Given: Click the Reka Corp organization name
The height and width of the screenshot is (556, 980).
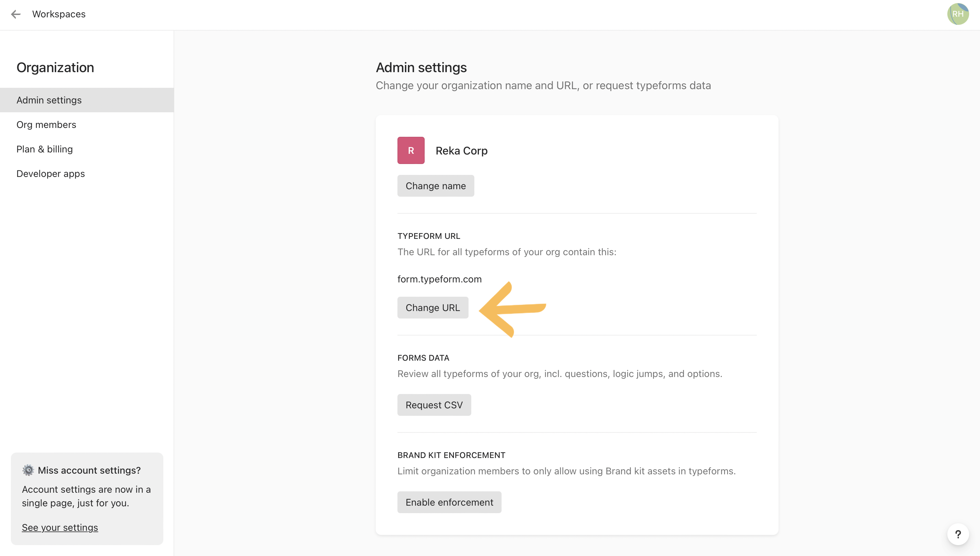Looking at the screenshot, I should (x=461, y=151).
